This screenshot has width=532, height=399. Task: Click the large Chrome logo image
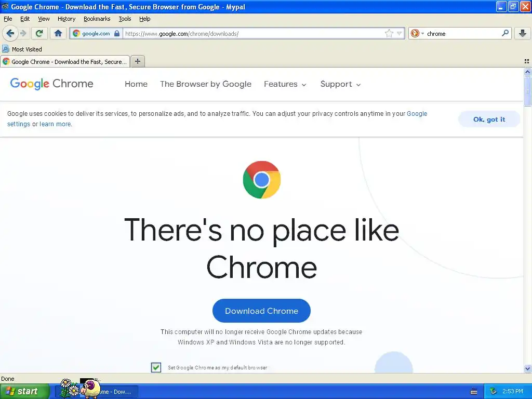point(262,179)
